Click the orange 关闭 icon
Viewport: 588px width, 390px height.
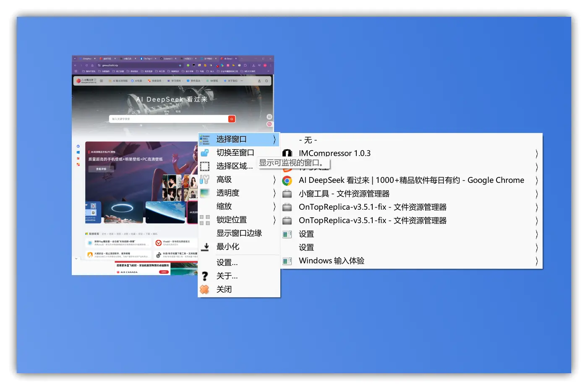pyautogui.click(x=204, y=289)
